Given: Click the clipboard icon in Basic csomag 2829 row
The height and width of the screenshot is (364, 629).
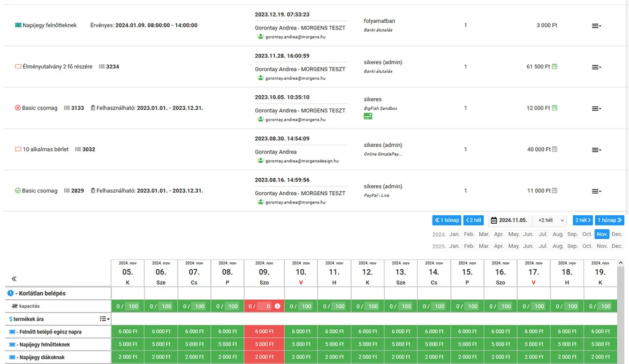Looking at the screenshot, I should [93, 190].
